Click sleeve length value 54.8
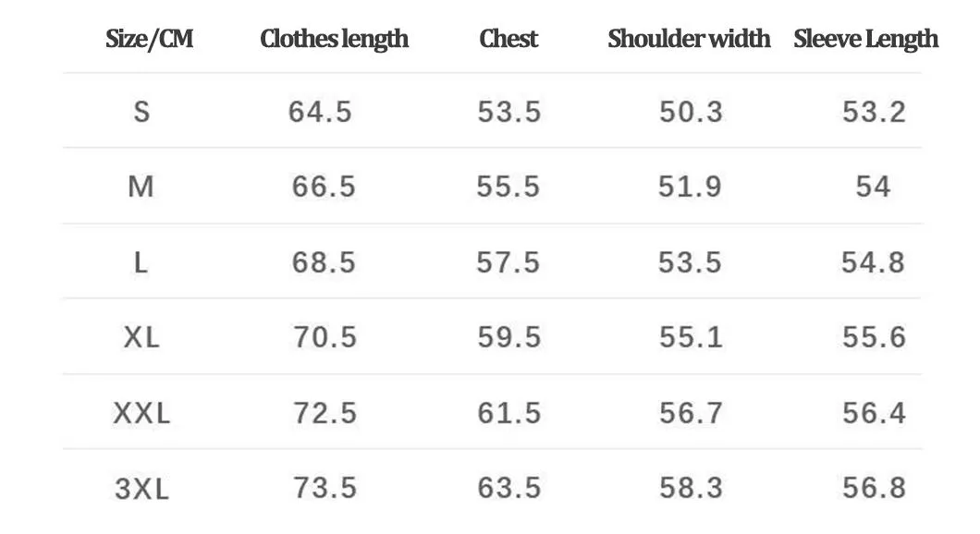This screenshot has width=980, height=534. point(873,263)
